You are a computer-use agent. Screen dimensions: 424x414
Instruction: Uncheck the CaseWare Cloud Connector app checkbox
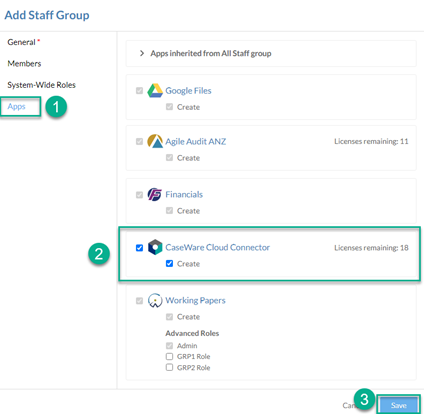coord(139,248)
